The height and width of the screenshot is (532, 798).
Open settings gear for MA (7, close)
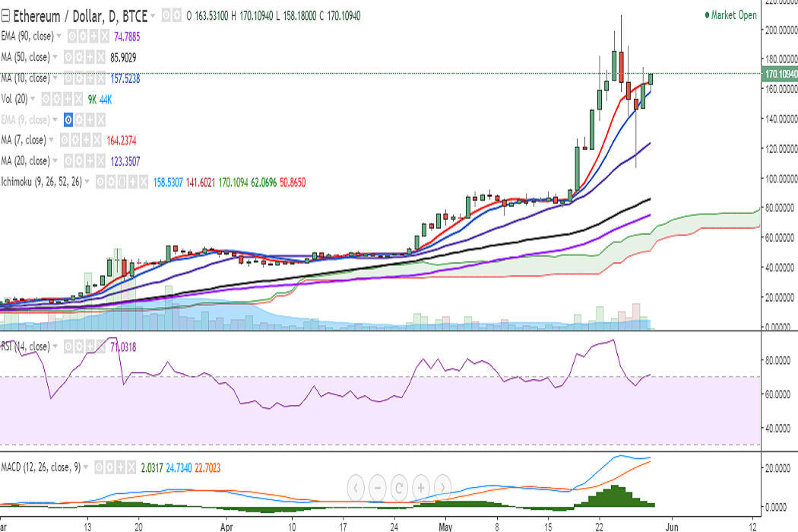click(75, 140)
